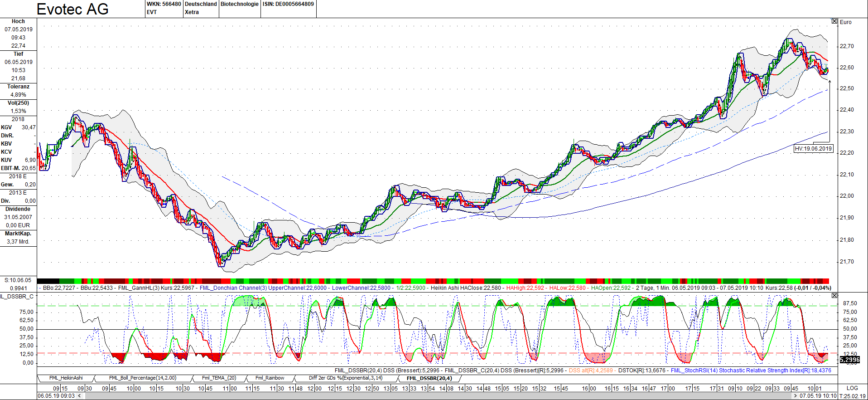Click the DSS alt[R]:4,2589 legend entry
This screenshot has width=868, height=400.
591,371
